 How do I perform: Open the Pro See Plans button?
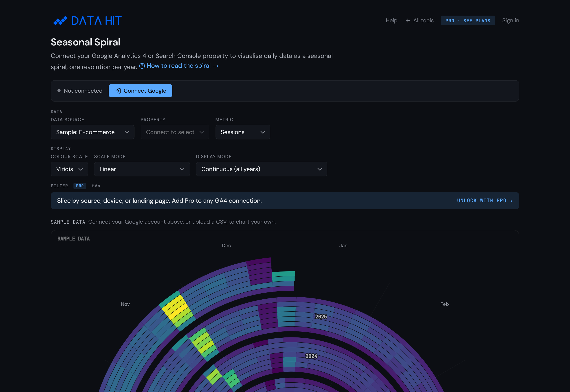click(x=468, y=21)
